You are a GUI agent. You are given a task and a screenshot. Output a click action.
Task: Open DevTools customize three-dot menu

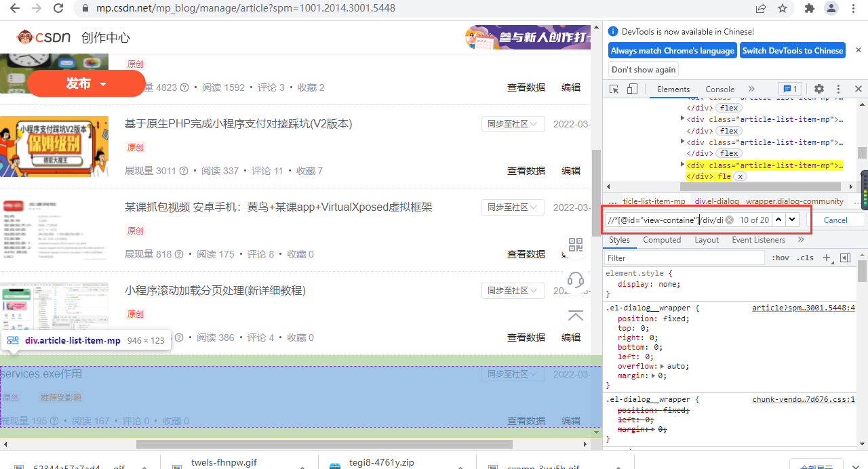point(839,89)
